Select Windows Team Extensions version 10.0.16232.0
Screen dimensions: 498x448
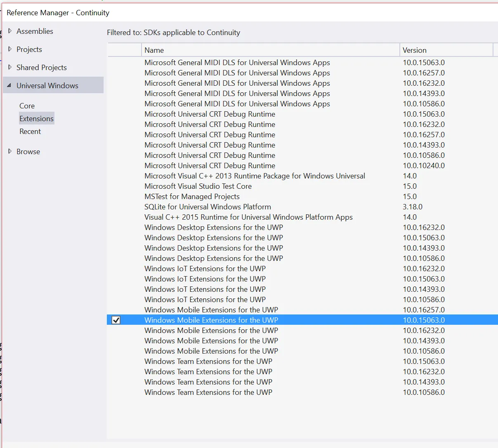pos(302,372)
